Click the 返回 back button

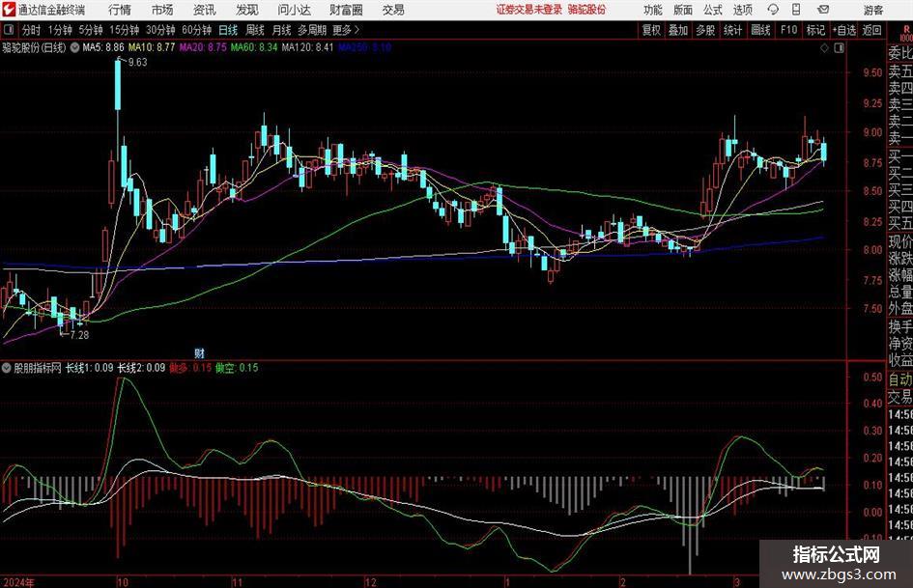pos(871,30)
